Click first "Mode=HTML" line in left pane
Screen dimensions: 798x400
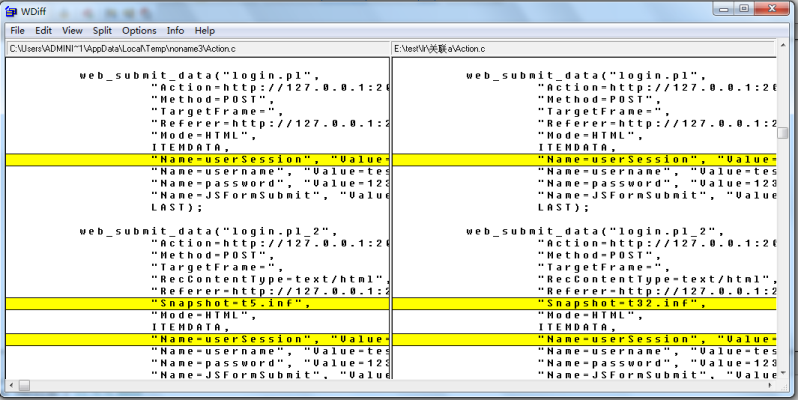point(204,136)
